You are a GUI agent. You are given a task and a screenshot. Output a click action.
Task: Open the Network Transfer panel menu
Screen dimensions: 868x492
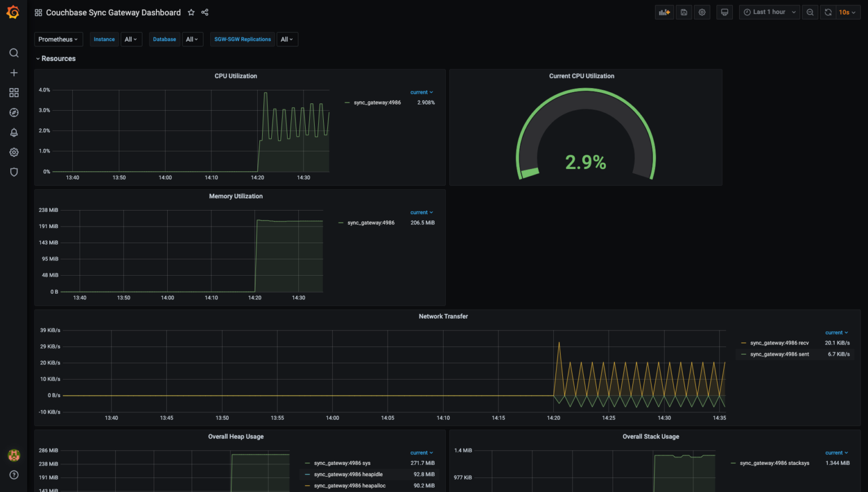click(x=443, y=316)
